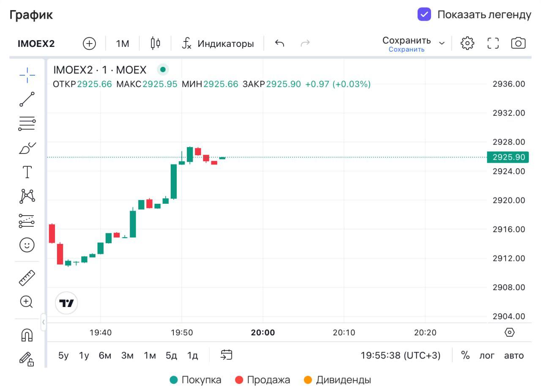Select the text annotation tool
Viewport: 541px width, 392px height.
(27, 172)
